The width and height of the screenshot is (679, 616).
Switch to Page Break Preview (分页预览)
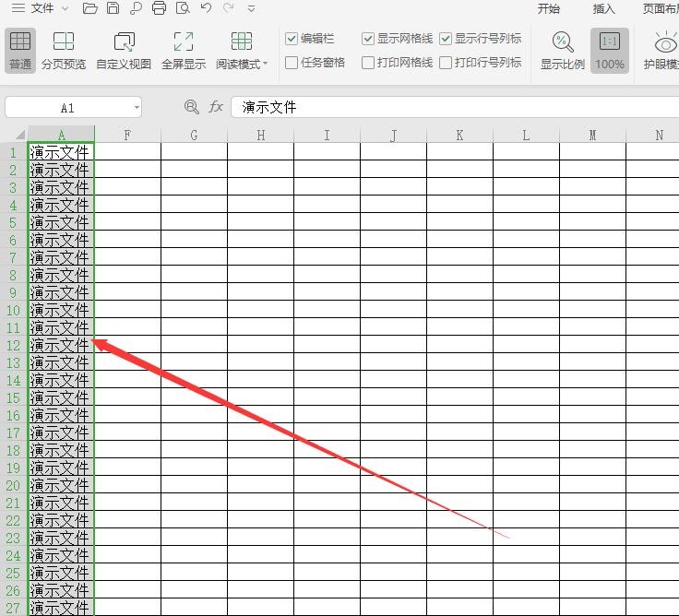(64, 50)
